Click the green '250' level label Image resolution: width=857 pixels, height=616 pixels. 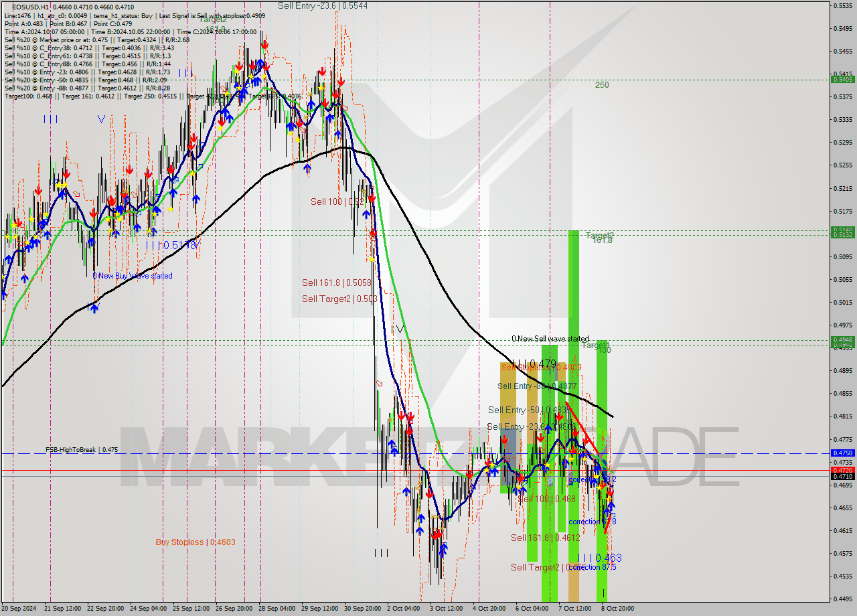pos(602,85)
